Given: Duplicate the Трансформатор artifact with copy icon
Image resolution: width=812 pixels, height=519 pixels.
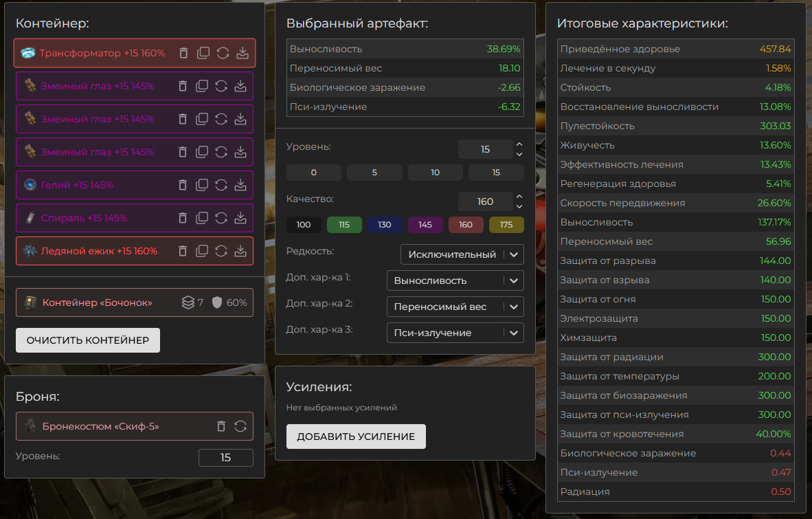Looking at the screenshot, I should pos(203,53).
